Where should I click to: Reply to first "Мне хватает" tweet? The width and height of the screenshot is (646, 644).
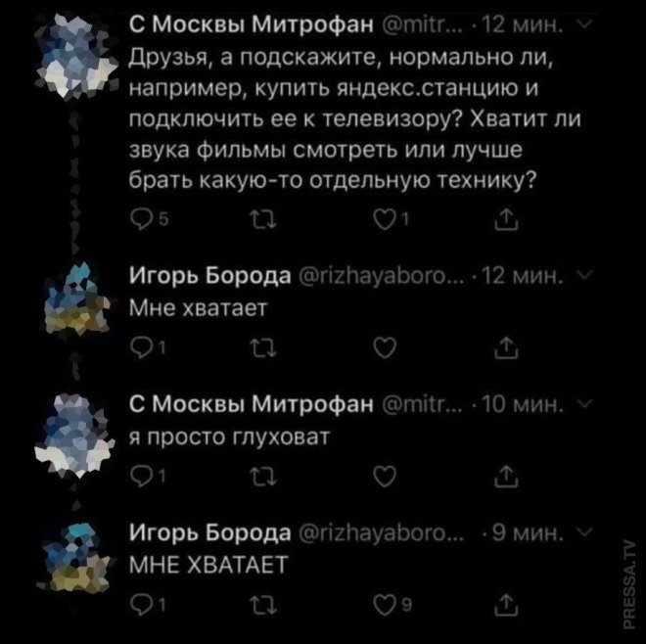pos(139,345)
